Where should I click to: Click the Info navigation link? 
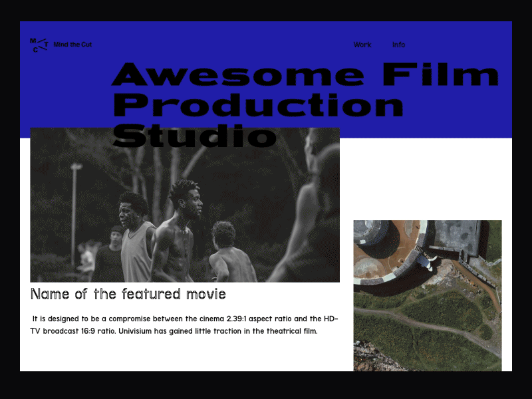(398, 45)
